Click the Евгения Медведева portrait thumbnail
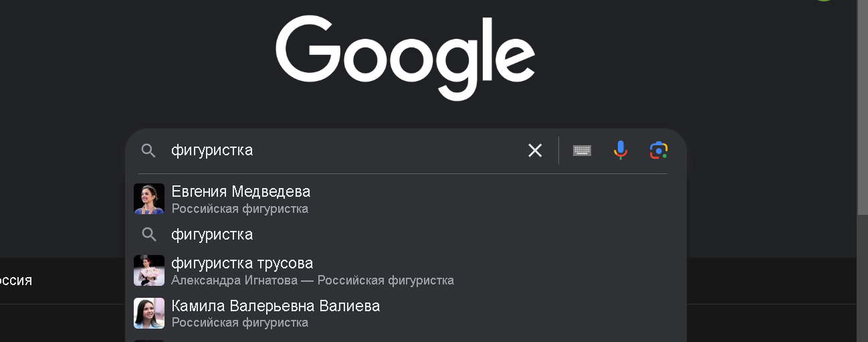868x342 pixels. (149, 199)
